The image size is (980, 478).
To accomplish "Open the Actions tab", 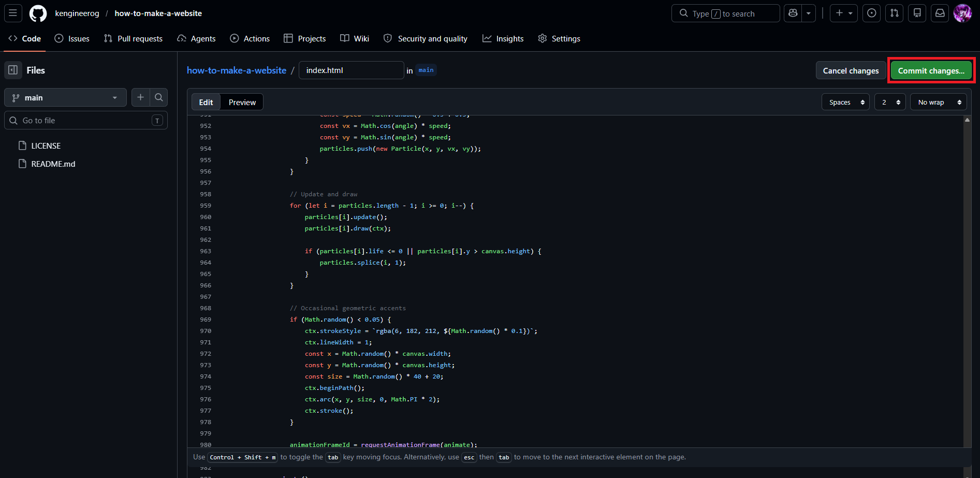I will click(250, 39).
